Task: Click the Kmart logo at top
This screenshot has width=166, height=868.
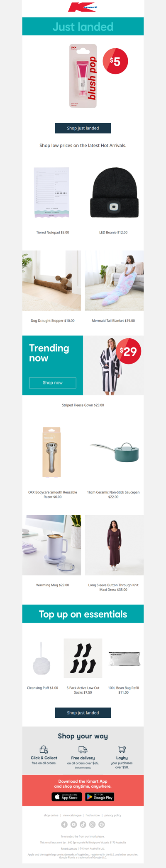Action: pyautogui.click(x=83, y=7)
